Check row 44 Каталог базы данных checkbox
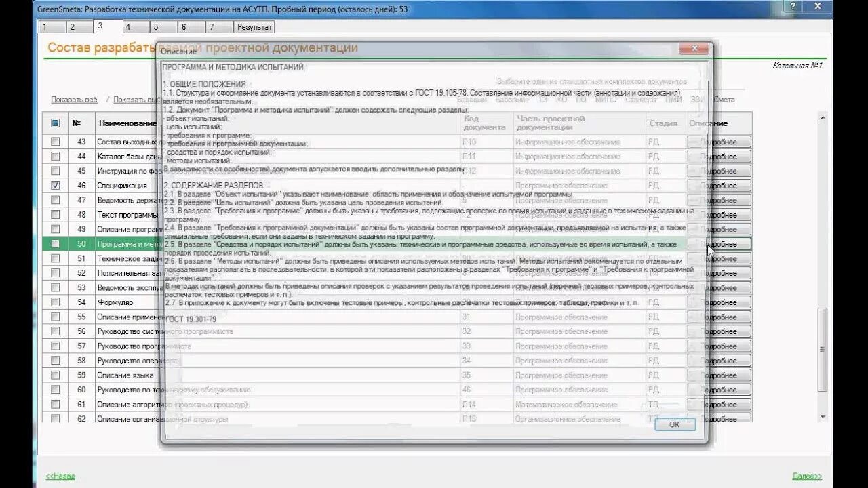Screen dimensions: 868x488 click(x=56, y=157)
